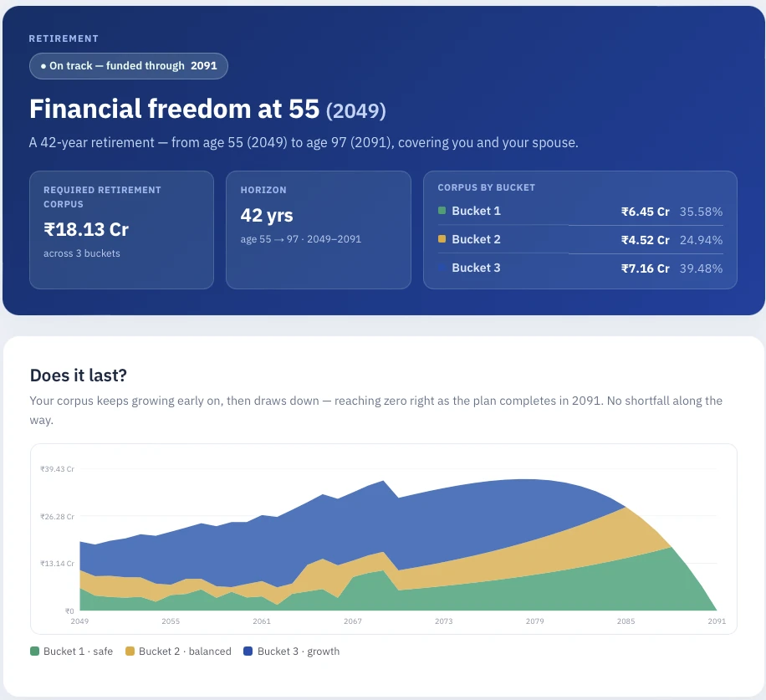Screen dimensions: 766x700
Task: Click the 'REQUIRED RETIREMENT CORPUS' card label
Action: (x=102, y=197)
